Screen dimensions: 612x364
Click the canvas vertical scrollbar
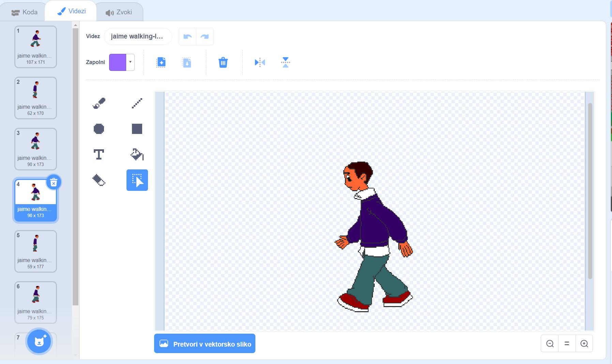click(x=590, y=191)
